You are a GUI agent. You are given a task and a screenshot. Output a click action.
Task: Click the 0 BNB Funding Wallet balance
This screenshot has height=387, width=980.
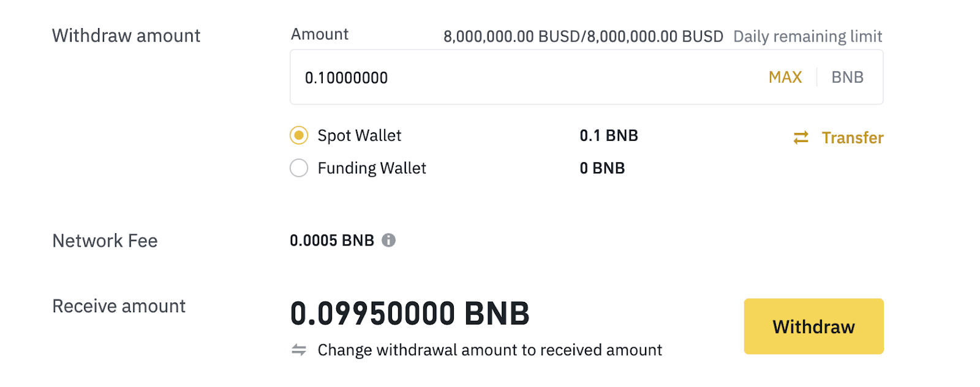pos(602,168)
